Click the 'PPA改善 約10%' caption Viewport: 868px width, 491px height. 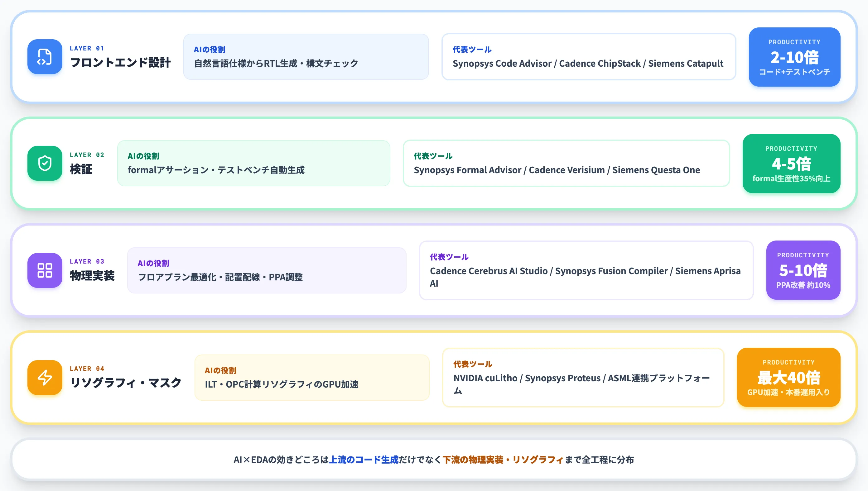click(803, 285)
